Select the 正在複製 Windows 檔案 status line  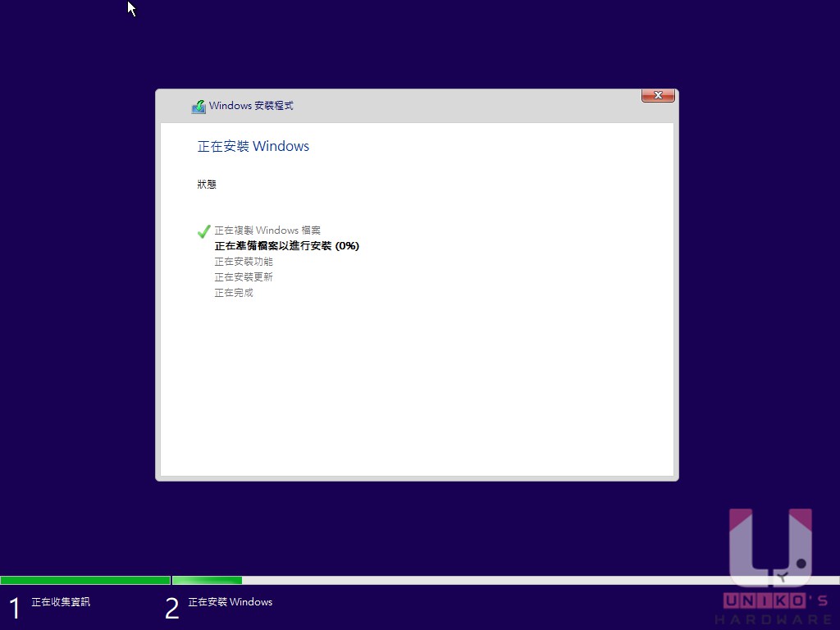tap(267, 231)
